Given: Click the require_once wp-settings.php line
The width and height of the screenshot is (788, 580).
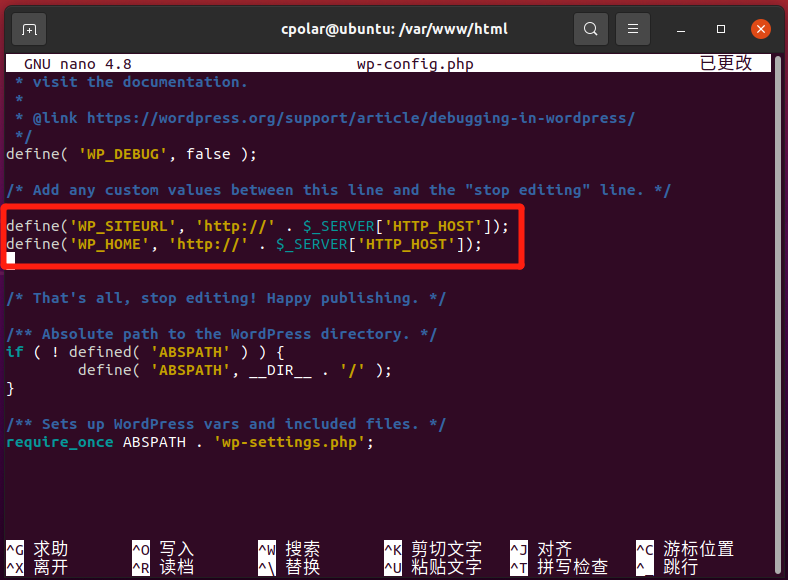Looking at the screenshot, I should point(190,442).
